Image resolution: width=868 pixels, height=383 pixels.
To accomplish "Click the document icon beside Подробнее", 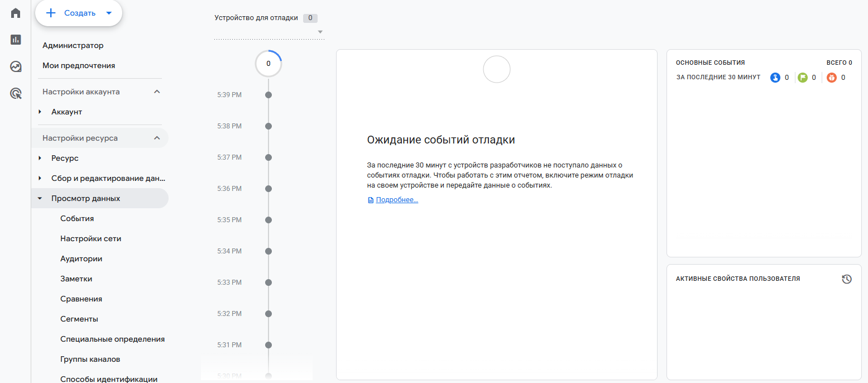I will [371, 200].
